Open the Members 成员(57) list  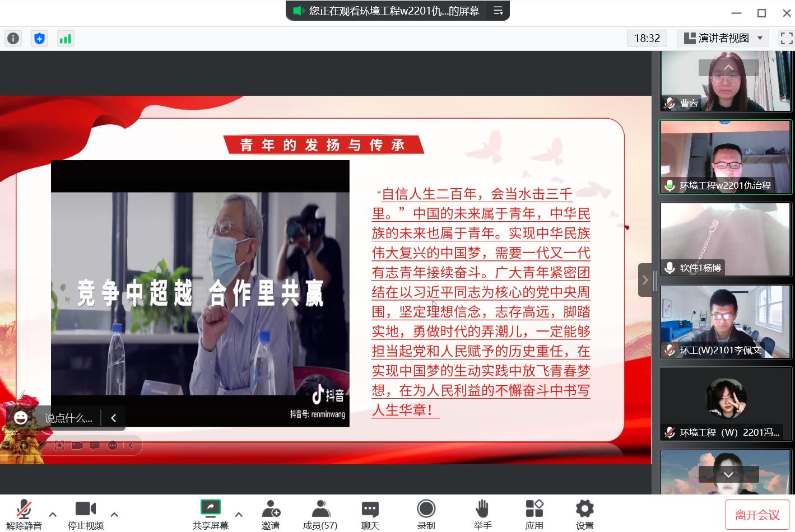320,514
